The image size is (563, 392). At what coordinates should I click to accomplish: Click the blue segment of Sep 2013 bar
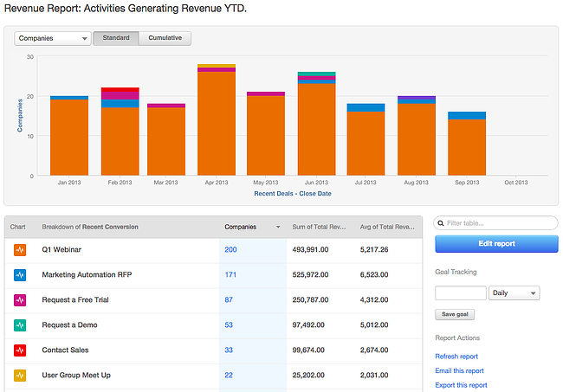(x=467, y=115)
